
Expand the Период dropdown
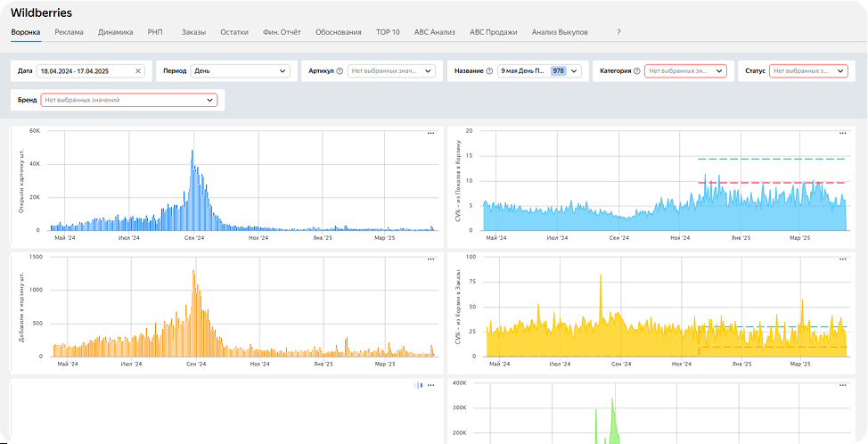click(x=241, y=70)
